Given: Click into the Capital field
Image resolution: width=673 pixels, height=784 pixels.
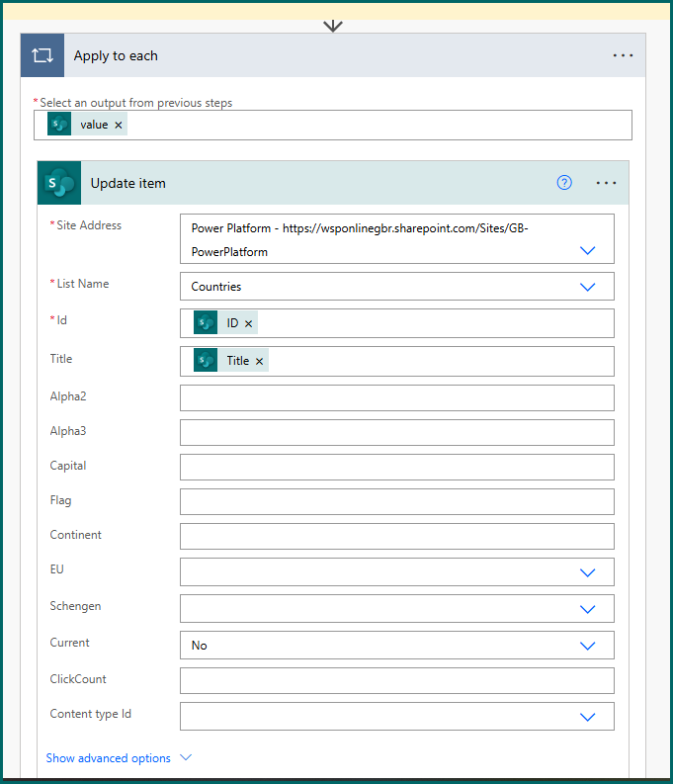Looking at the screenshot, I should tap(396, 467).
